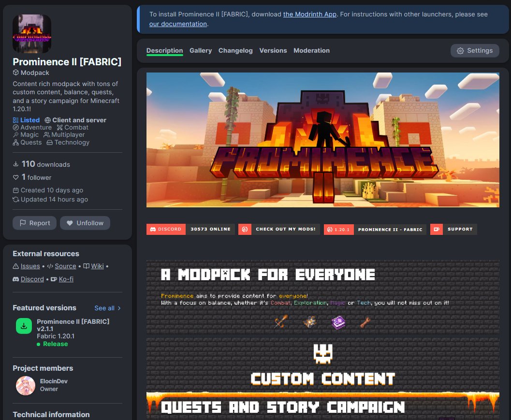Click the Support badge
The image size is (511, 420).
coord(453,229)
